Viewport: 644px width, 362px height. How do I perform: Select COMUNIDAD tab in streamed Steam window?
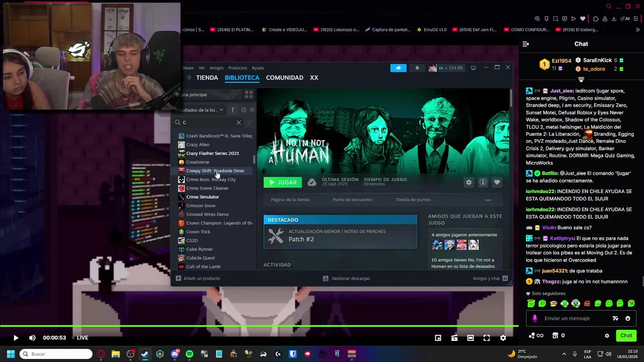coord(285,78)
